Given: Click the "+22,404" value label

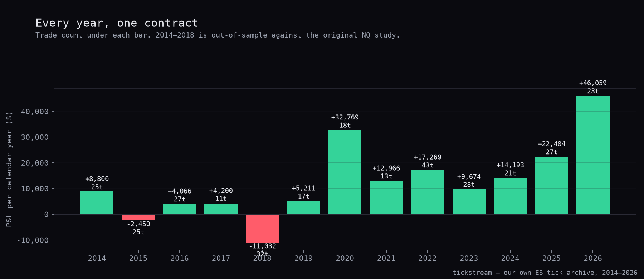Looking at the screenshot, I should 552,144.
